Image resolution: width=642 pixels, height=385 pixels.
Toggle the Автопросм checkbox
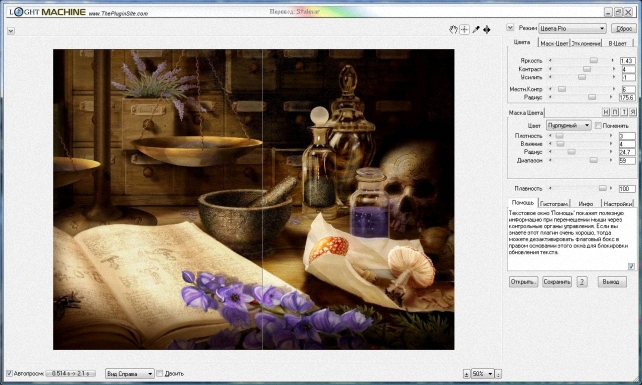9,374
